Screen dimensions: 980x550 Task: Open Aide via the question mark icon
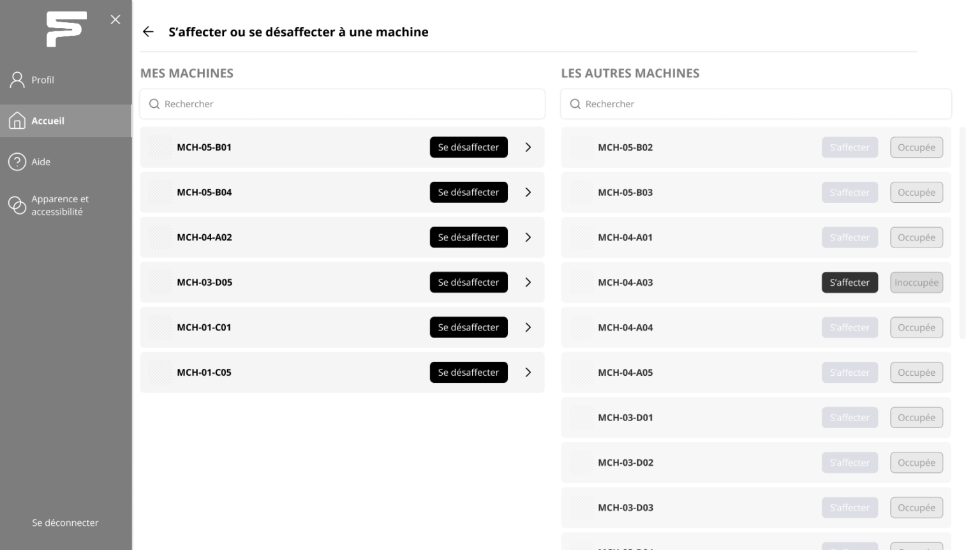(x=17, y=162)
